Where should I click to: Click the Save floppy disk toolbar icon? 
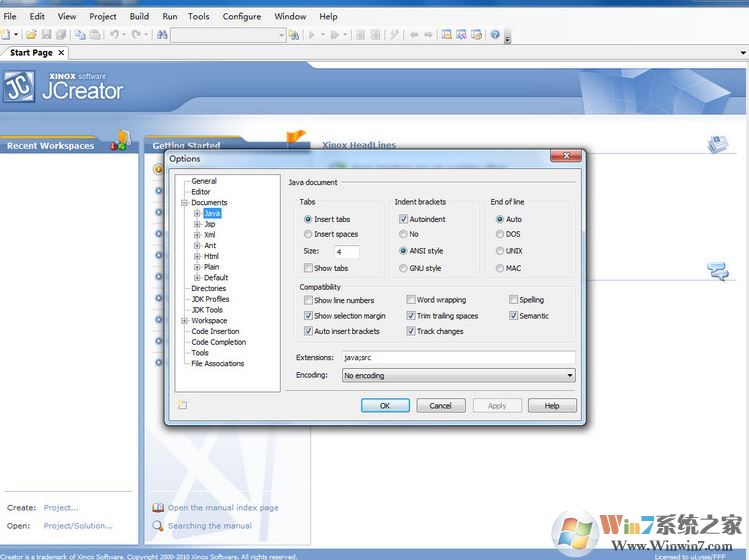pyautogui.click(x=46, y=35)
